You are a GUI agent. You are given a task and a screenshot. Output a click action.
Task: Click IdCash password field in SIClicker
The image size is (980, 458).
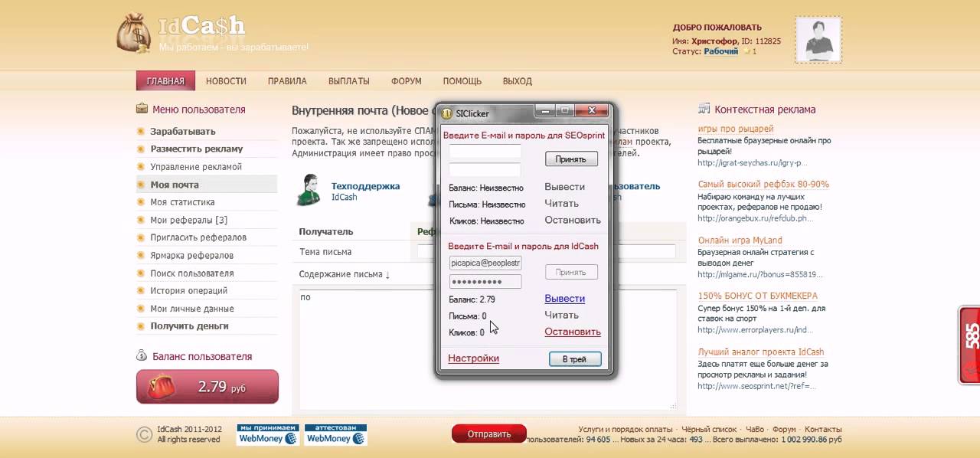[x=485, y=281]
